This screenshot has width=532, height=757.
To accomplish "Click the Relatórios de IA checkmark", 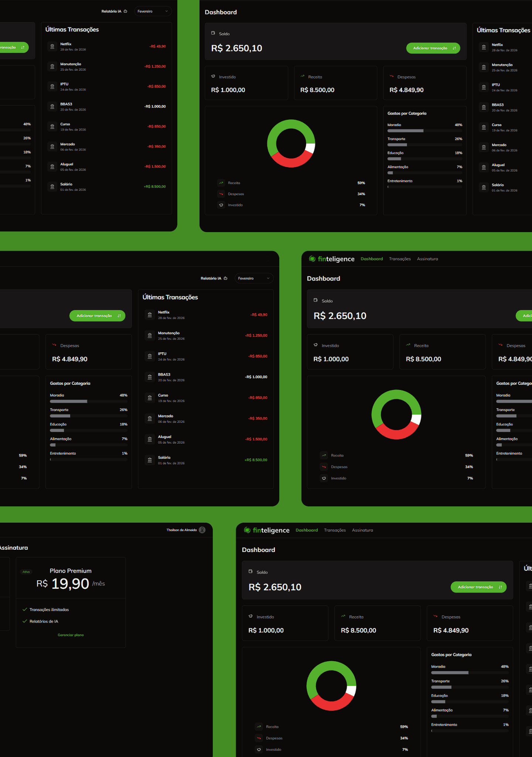I will 25,621.
